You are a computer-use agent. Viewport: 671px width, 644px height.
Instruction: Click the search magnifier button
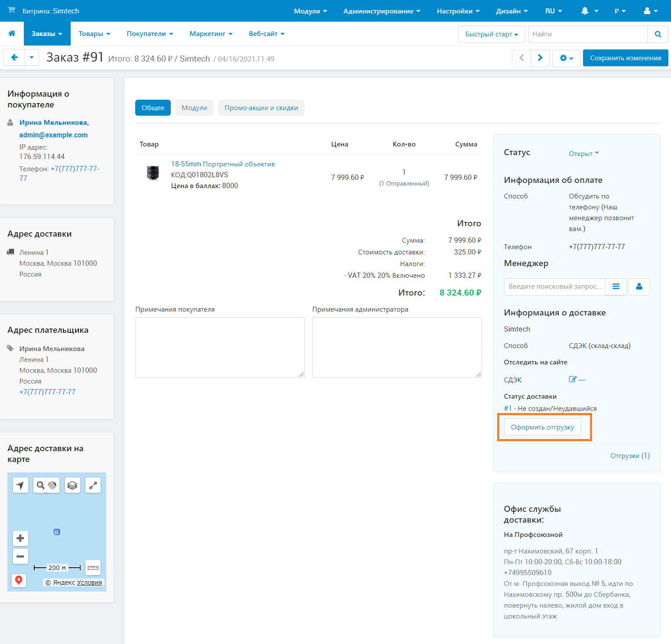pos(658,34)
